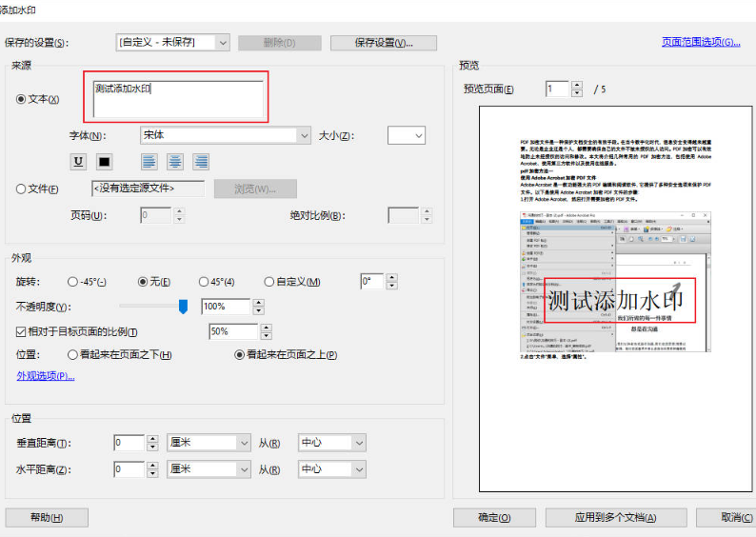Click the 垂直距离 value field
The image size is (756, 537).
pos(129,443)
